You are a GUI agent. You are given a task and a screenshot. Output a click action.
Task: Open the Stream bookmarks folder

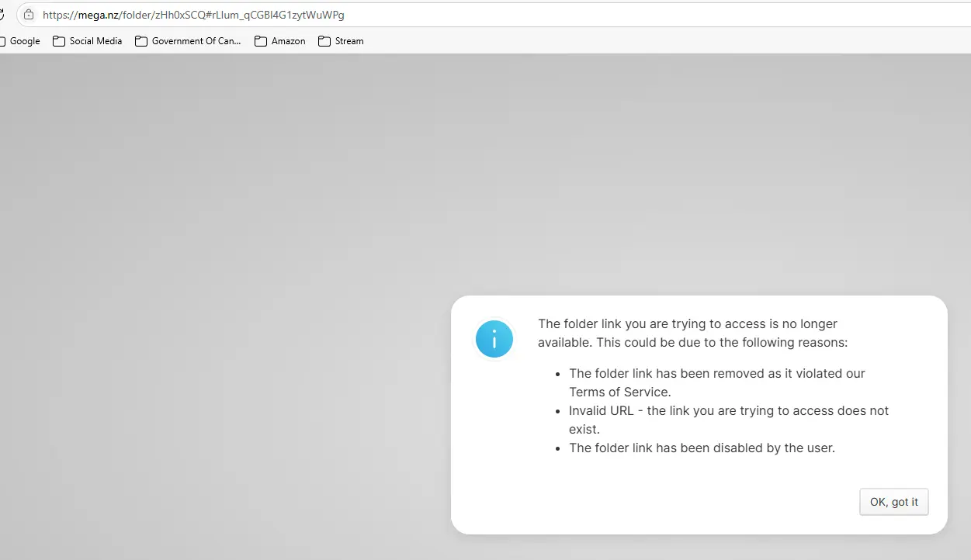pyautogui.click(x=341, y=41)
